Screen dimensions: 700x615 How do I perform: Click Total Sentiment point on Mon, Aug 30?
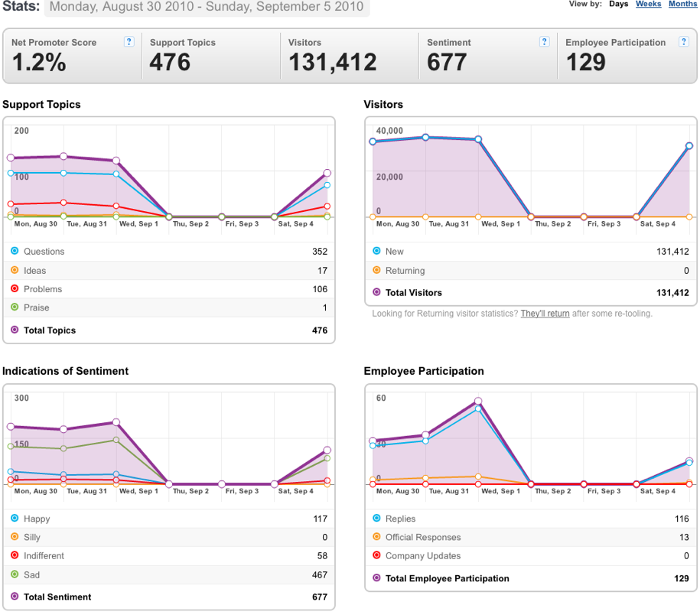coord(11,427)
